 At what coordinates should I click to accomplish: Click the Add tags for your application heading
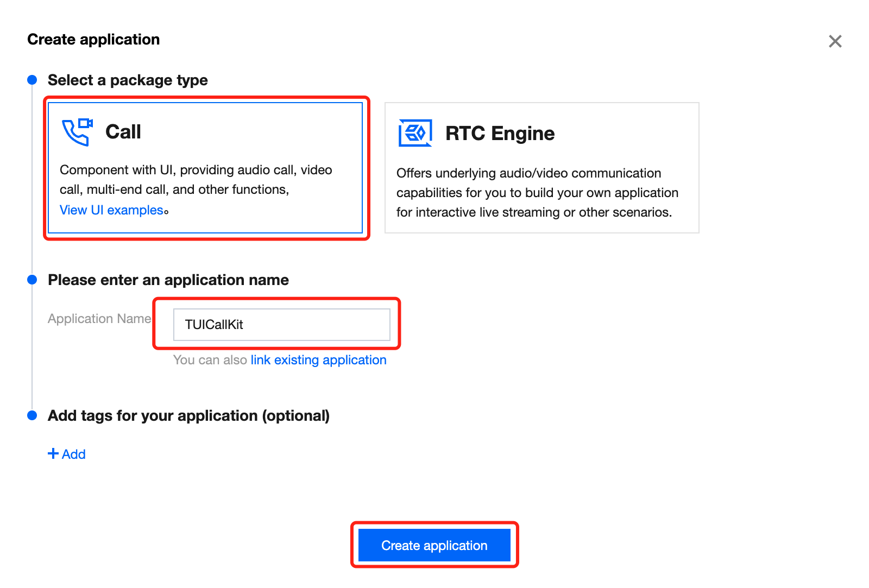(x=188, y=416)
